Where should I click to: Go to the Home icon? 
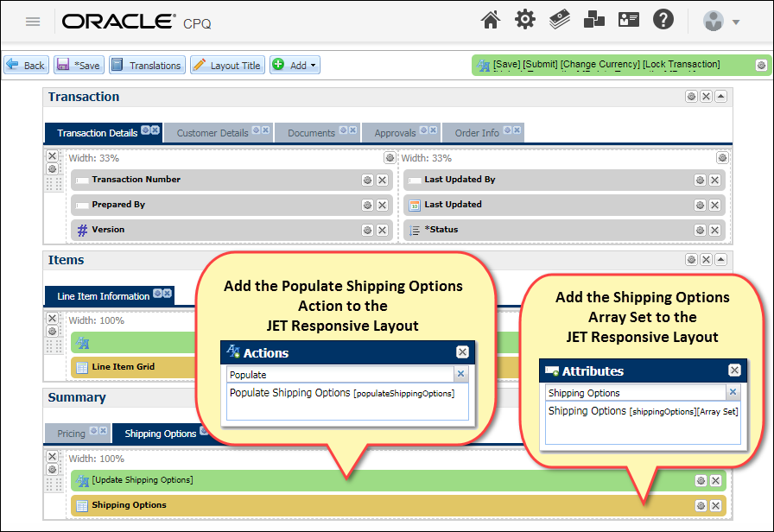pyautogui.click(x=491, y=20)
